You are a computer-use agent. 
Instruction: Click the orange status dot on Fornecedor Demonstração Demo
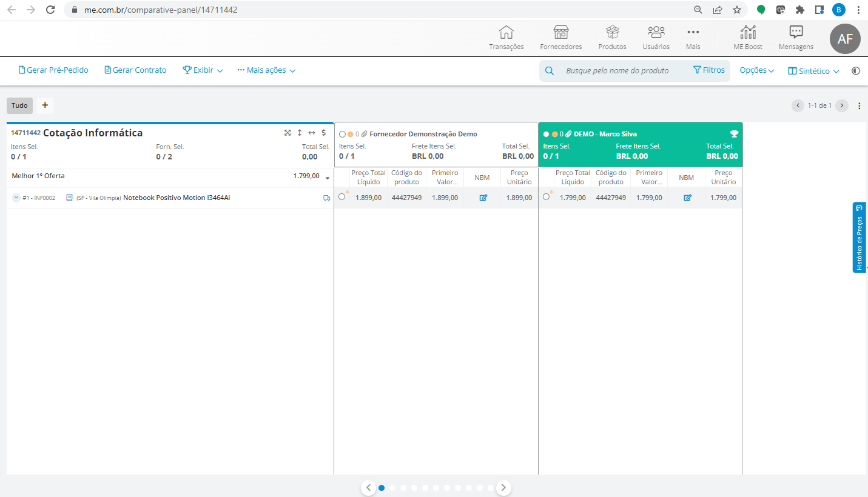[351, 135]
